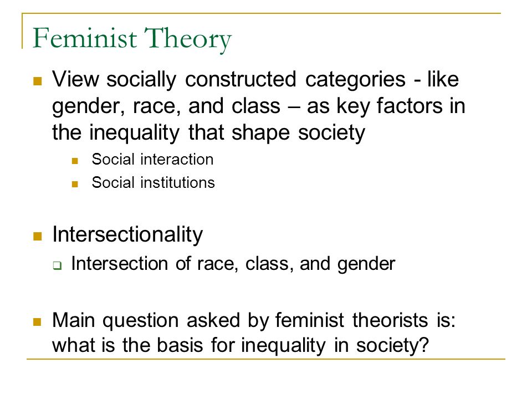Select the 'Social interaction' sub-bullet text
This screenshot has height=399, width=532.
point(153,160)
